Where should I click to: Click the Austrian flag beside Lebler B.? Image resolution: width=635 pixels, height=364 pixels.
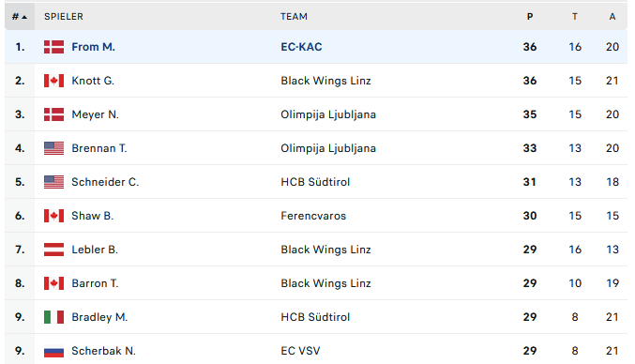point(53,250)
